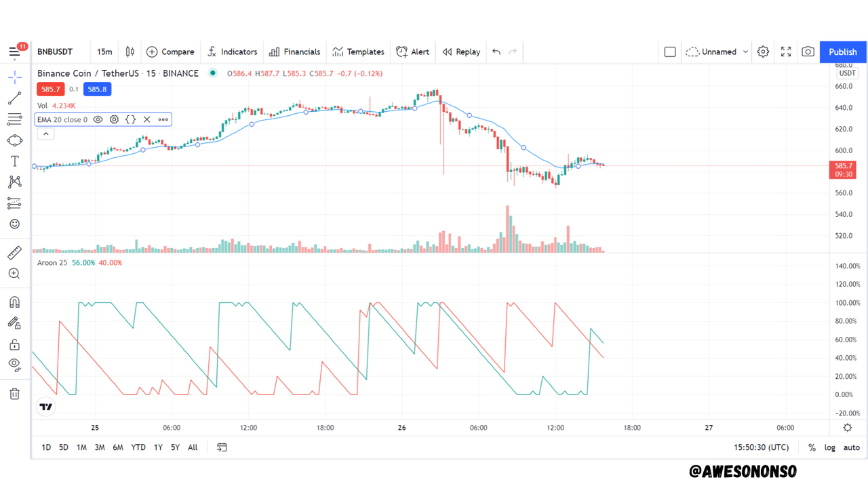Open the Indicators menu
868x488 pixels.
232,52
